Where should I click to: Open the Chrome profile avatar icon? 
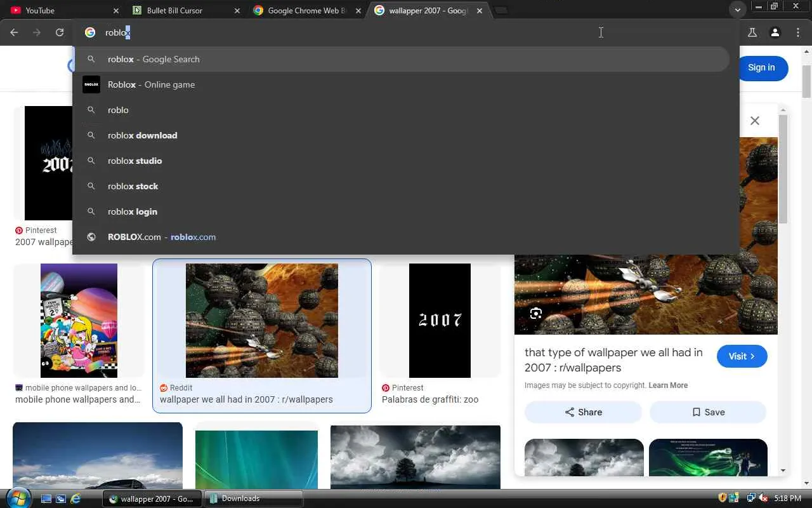(x=775, y=32)
